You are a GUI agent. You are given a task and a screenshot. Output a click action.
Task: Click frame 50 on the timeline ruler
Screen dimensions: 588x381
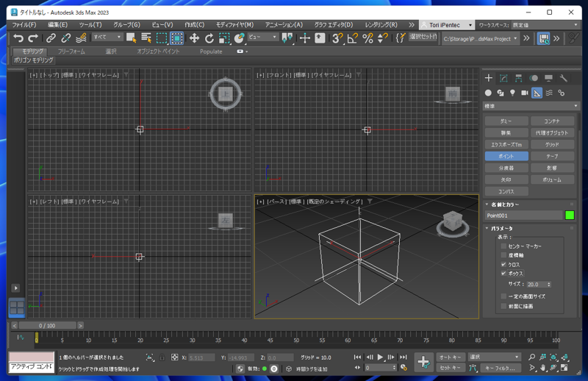(296, 340)
